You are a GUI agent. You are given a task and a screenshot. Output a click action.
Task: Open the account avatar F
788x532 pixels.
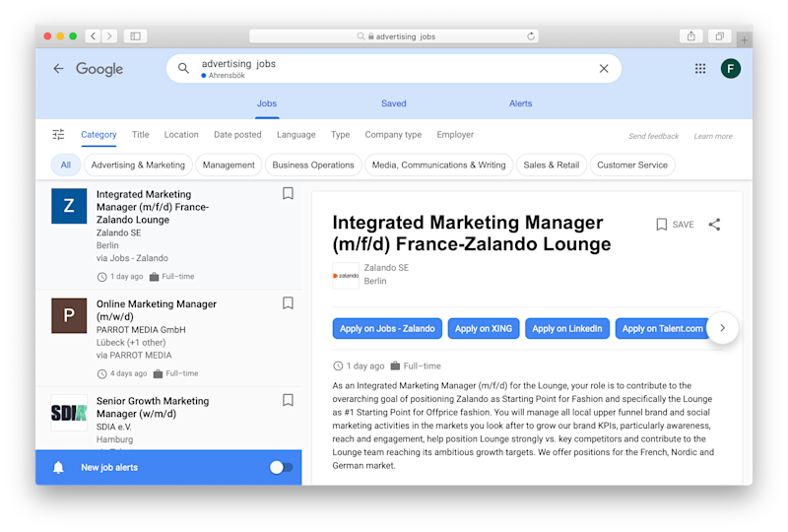[x=730, y=68]
